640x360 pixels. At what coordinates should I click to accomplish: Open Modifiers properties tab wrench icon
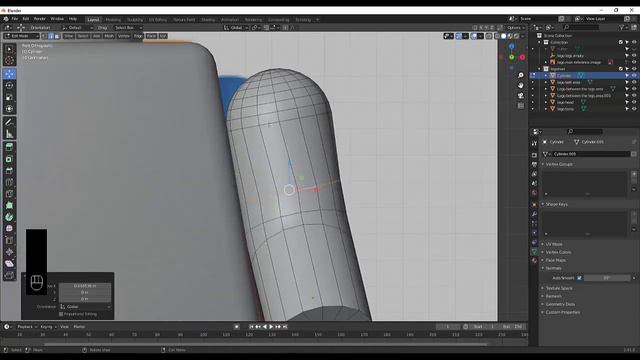(534, 213)
